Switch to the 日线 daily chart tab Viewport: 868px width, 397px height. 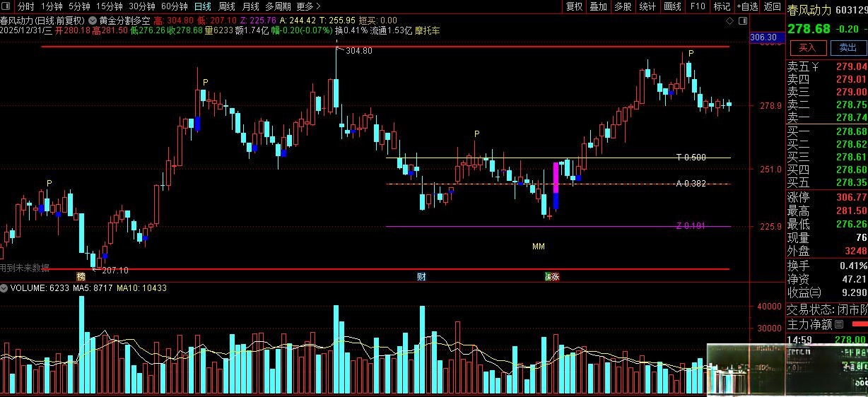click(202, 6)
